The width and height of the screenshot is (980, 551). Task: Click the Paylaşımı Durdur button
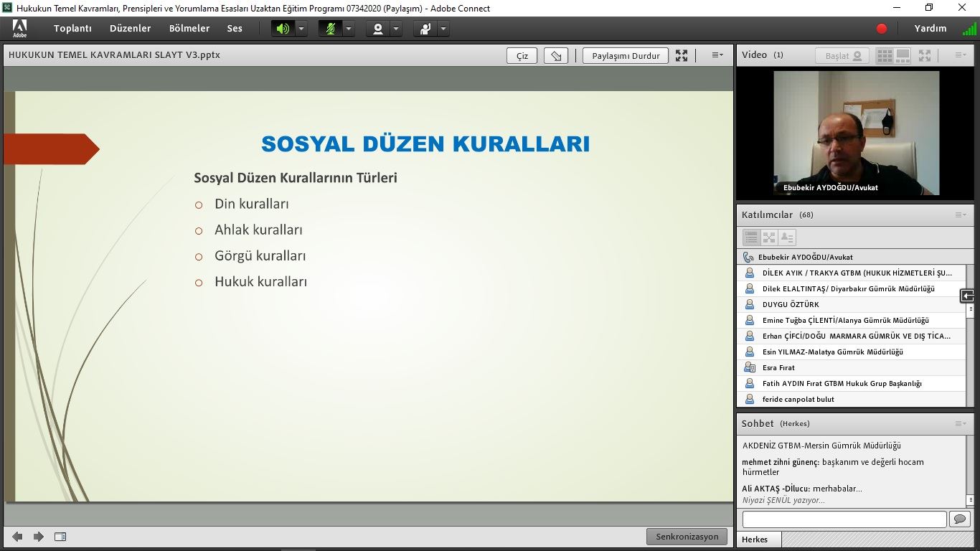tap(626, 56)
